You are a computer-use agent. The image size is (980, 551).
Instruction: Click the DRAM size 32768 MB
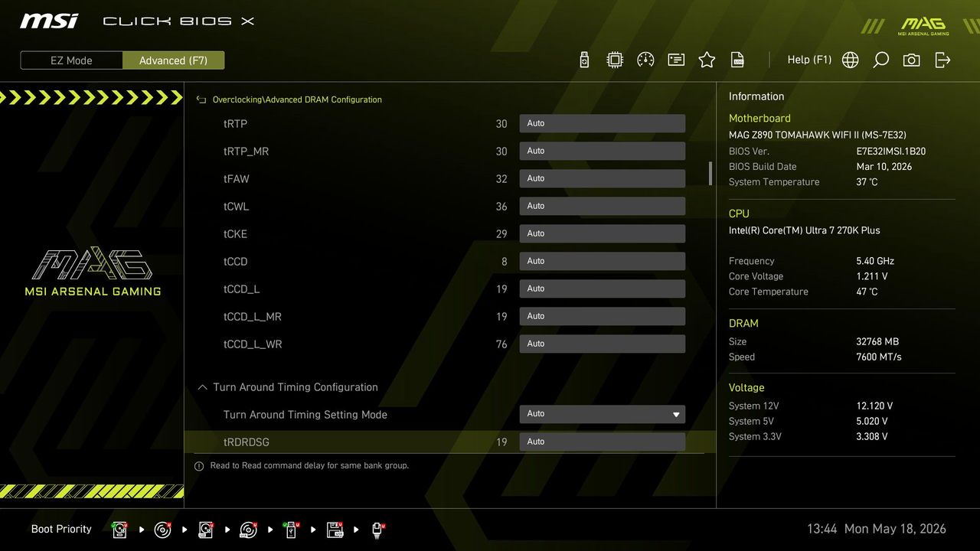pyautogui.click(x=877, y=341)
